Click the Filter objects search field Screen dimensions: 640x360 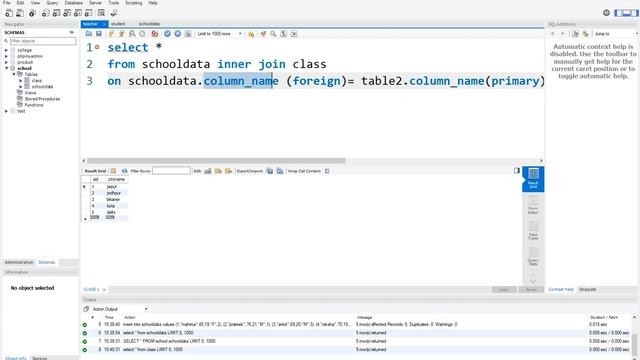[x=43, y=41]
